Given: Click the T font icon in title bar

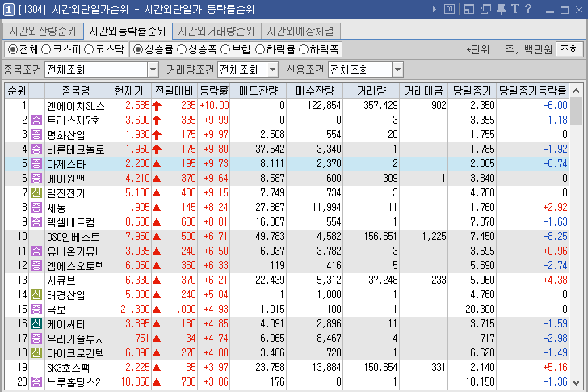Looking at the screenshot, I should tap(515, 9).
